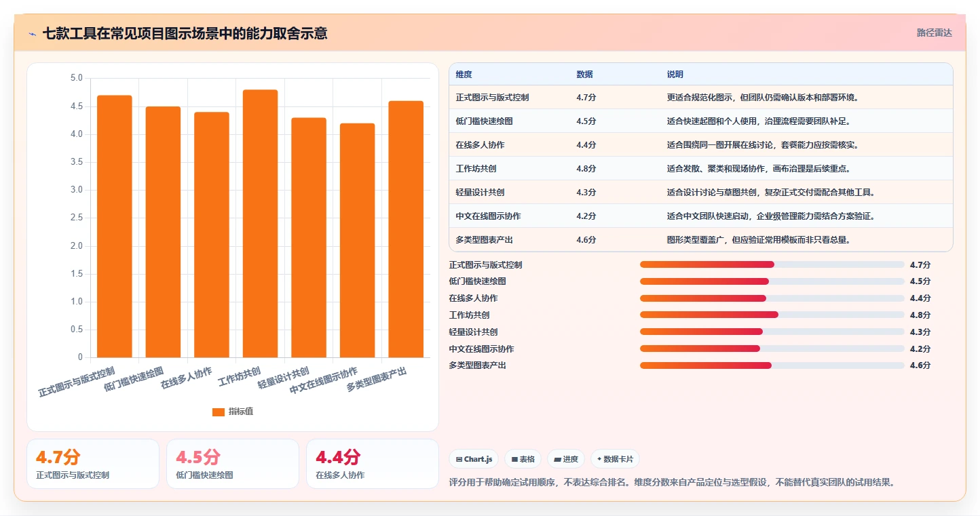Click the 说明 table column header

(x=675, y=75)
